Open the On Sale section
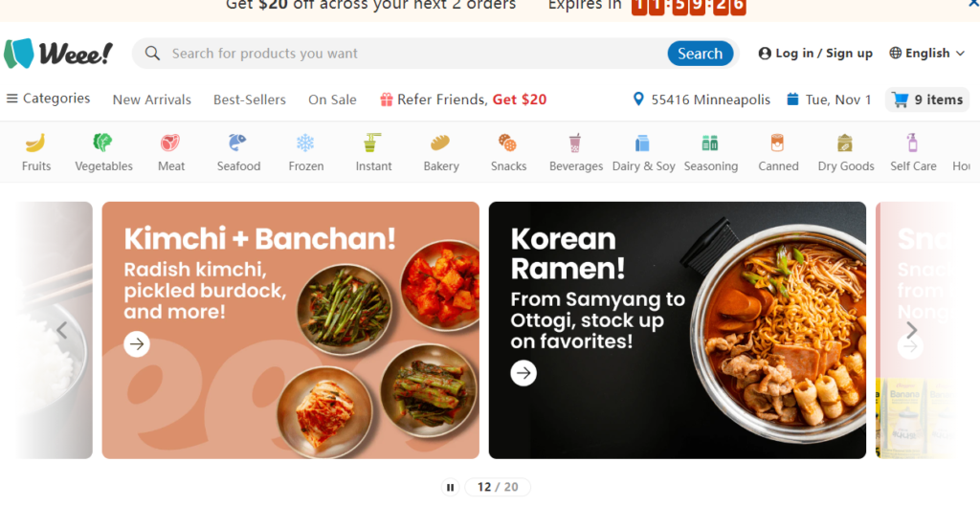The width and height of the screenshot is (980, 506). click(332, 99)
